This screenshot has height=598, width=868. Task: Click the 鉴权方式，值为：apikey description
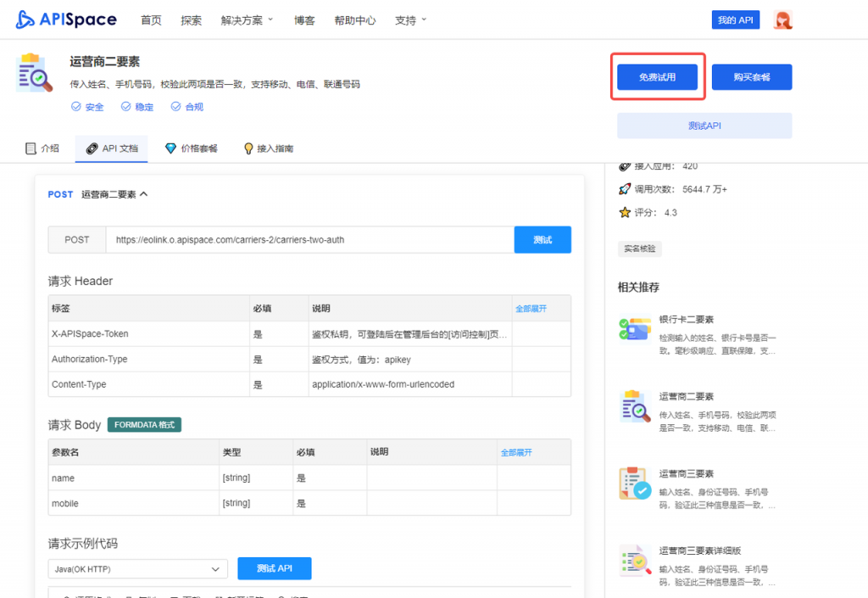tap(361, 360)
